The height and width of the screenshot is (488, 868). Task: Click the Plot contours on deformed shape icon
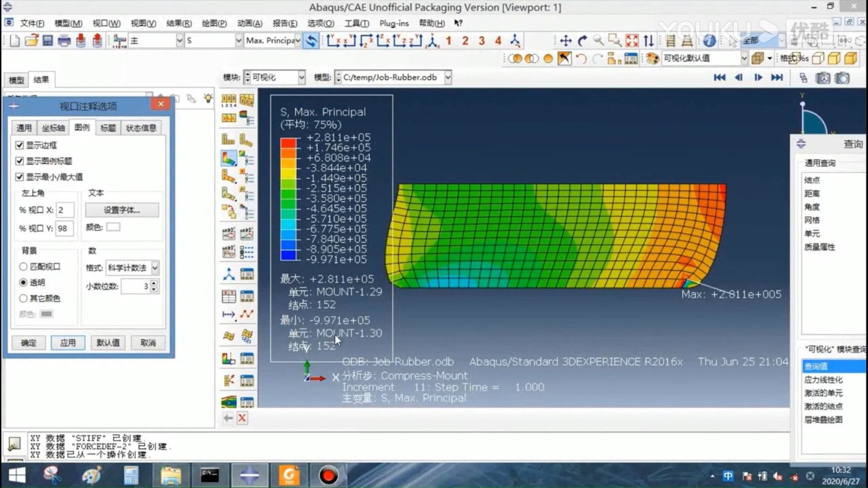tap(229, 158)
